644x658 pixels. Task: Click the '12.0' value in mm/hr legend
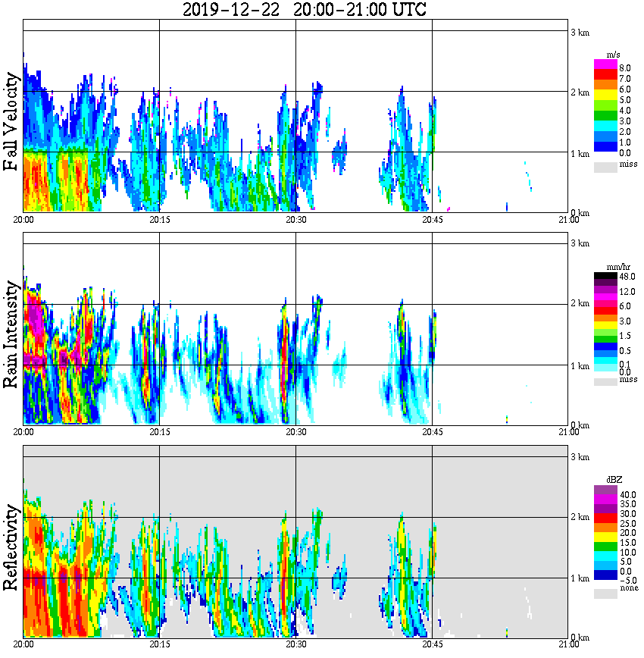point(627,292)
